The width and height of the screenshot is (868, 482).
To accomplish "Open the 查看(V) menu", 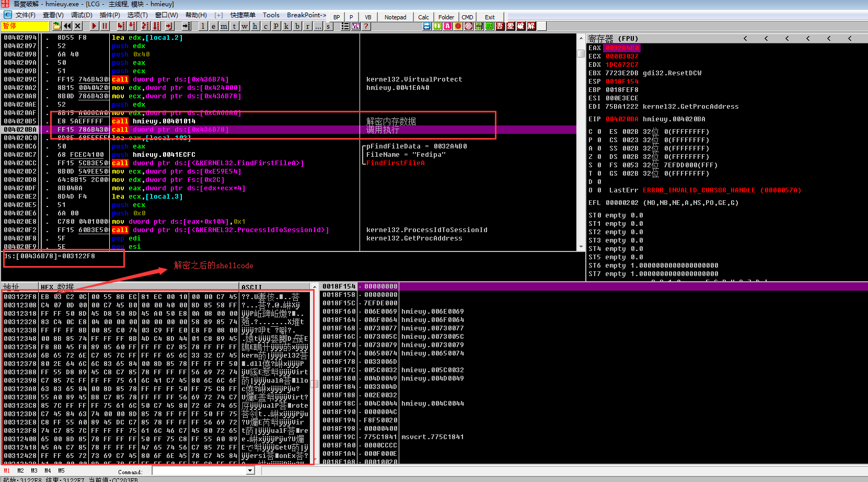I will click(53, 15).
